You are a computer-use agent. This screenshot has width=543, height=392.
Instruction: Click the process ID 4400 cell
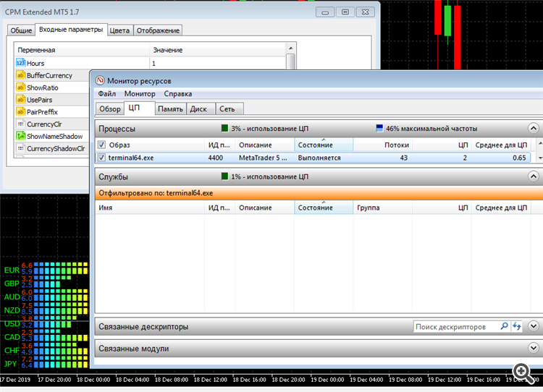216,158
